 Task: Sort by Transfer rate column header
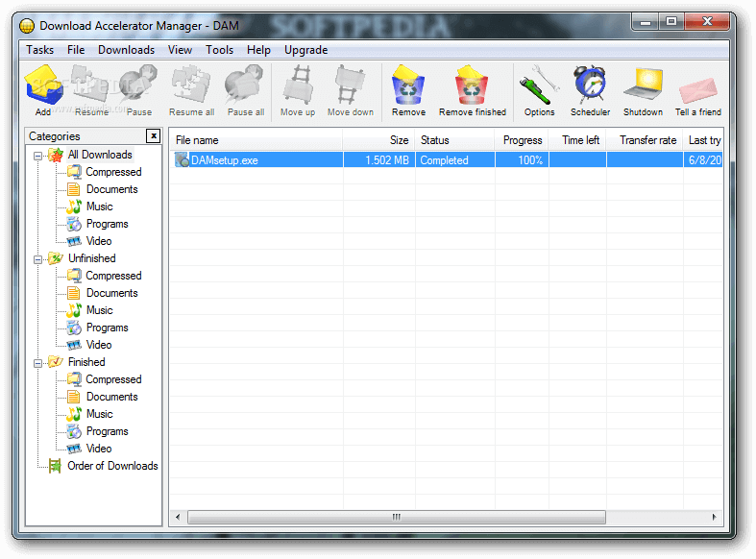click(x=645, y=140)
